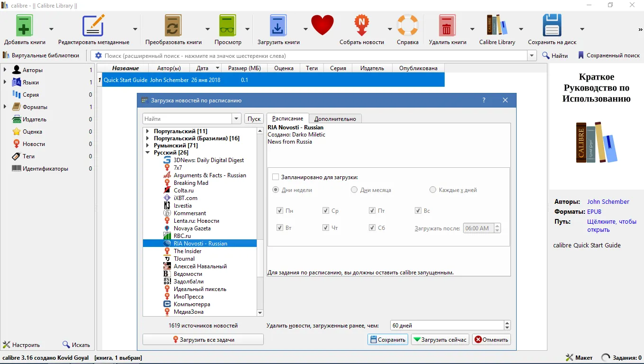Viewport: 644px width, 364px height.
Task: Open the Задания jobs indicator
Action: tap(621, 358)
